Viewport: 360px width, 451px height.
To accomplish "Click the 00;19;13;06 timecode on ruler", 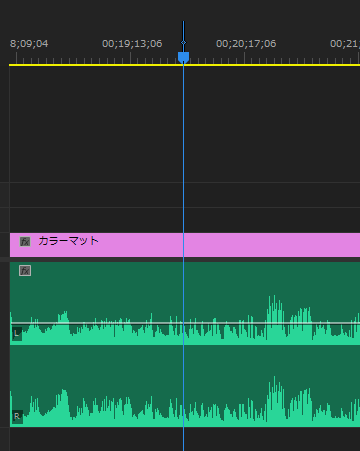I will (x=132, y=44).
